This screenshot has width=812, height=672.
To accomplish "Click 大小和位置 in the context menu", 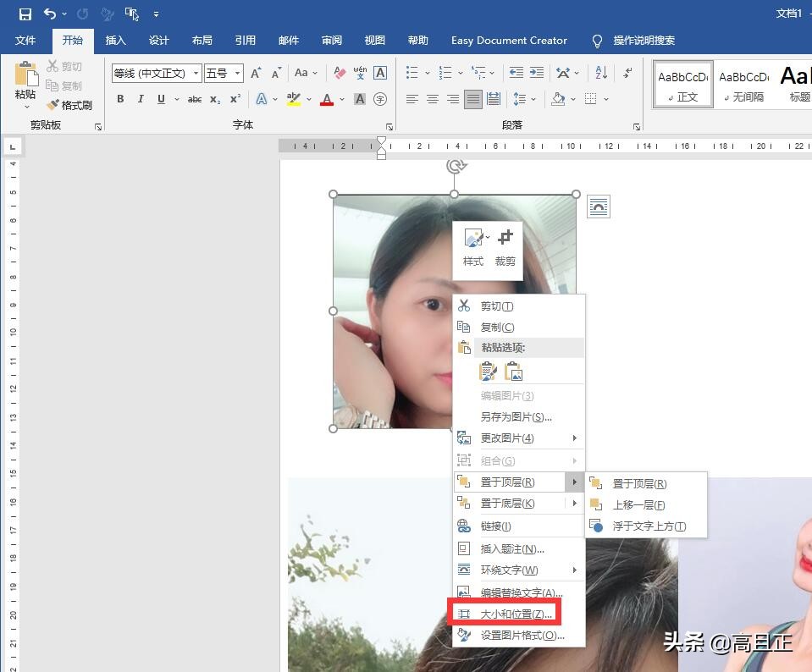I will (x=512, y=613).
